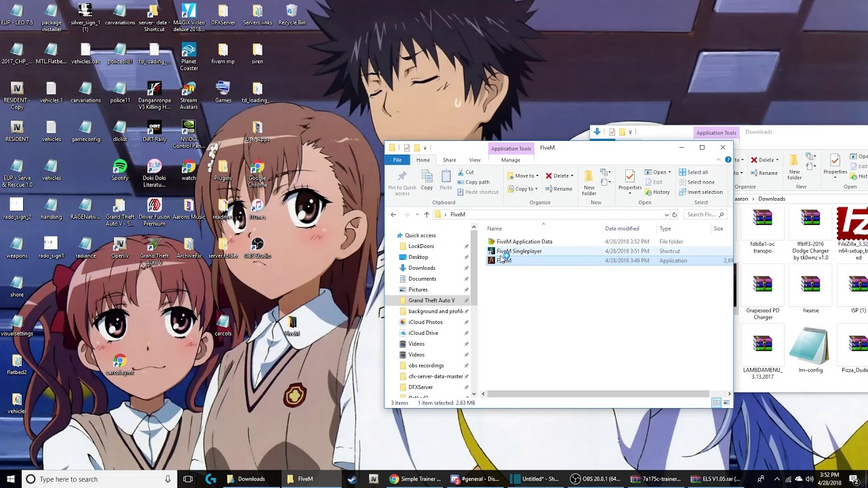Click Pin to Quick access in the ribbon
This screenshot has width=868, height=488.
402,183
